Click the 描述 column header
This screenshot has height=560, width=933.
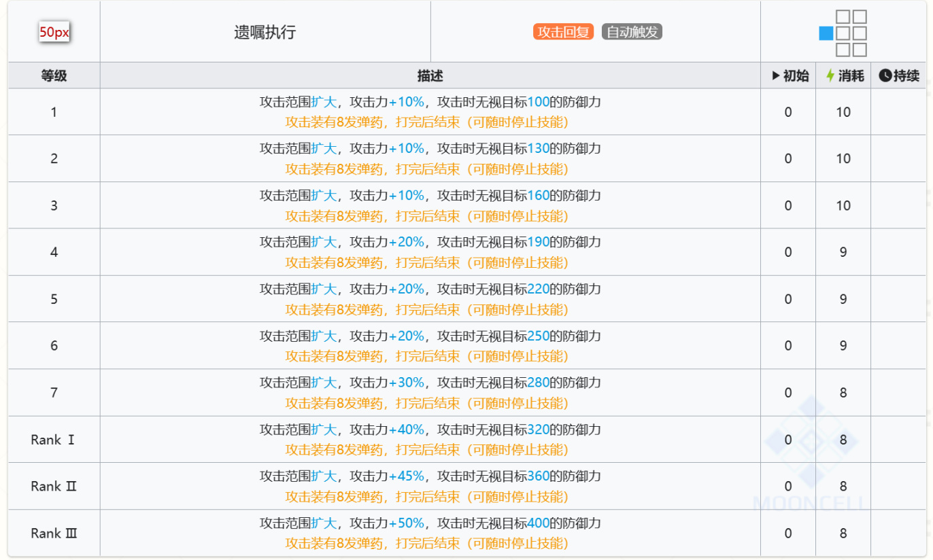point(430,75)
